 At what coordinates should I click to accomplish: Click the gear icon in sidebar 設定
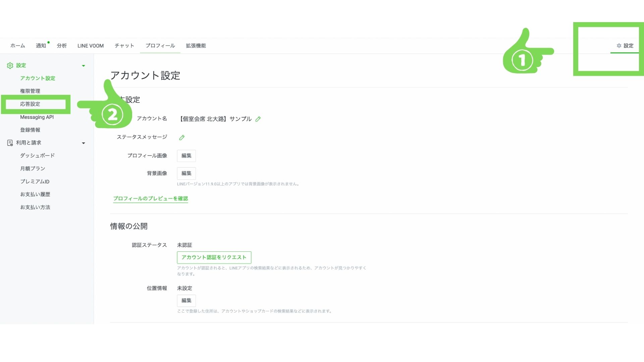(10, 66)
